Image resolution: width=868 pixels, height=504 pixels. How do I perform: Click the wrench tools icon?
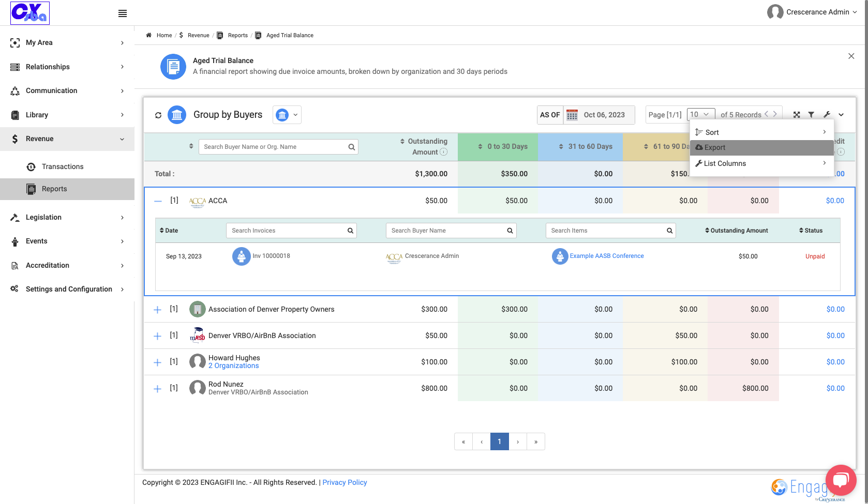827,115
